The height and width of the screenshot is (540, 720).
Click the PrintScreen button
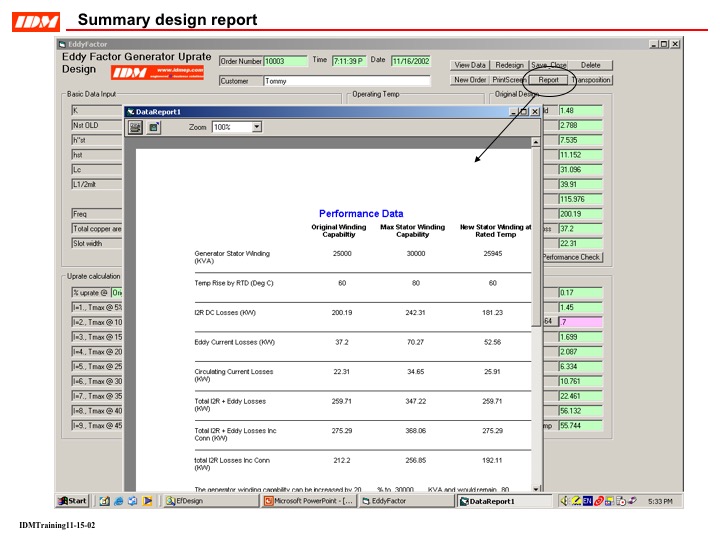click(x=510, y=80)
